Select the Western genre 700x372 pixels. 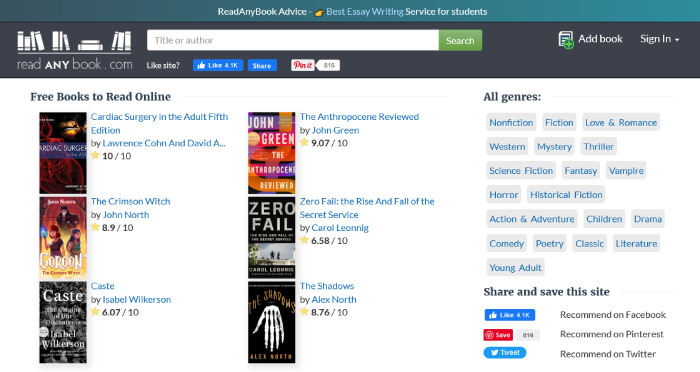click(x=507, y=146)
